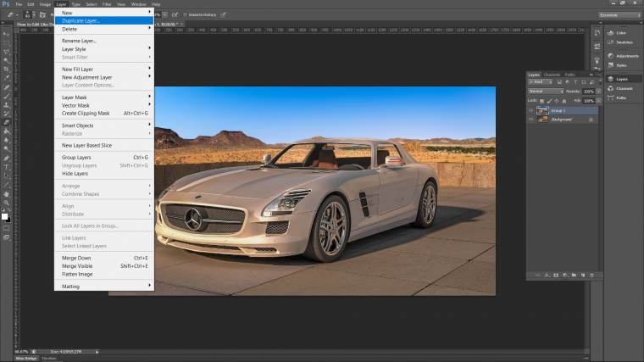This screenshot has width=644, height=362.
Task: Select the Move tool in the toolbox
Action: point(6,34)
